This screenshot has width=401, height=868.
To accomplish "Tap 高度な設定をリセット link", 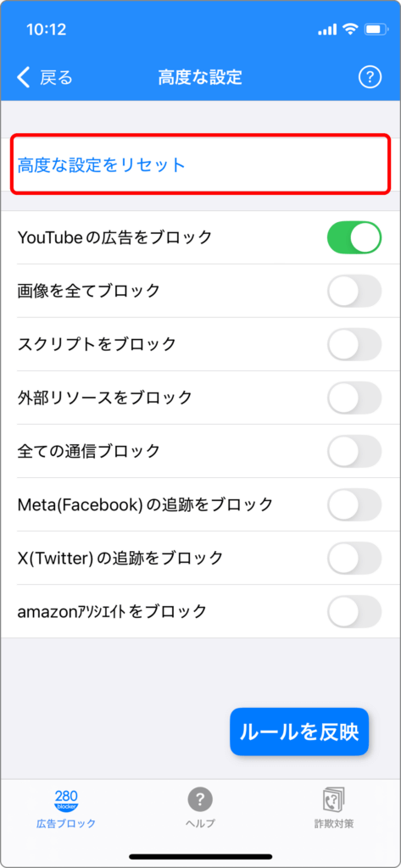I will 102,165.
